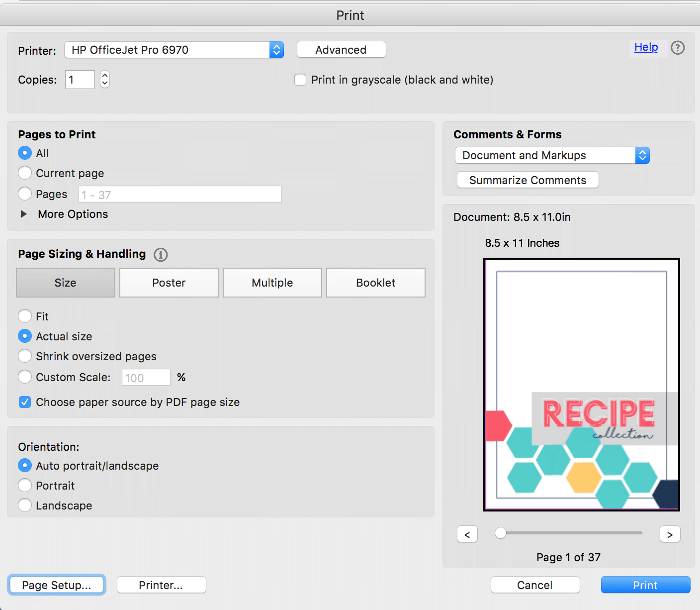Click the Custom Scale percentage field
The image size is (700, 610).
146,377
